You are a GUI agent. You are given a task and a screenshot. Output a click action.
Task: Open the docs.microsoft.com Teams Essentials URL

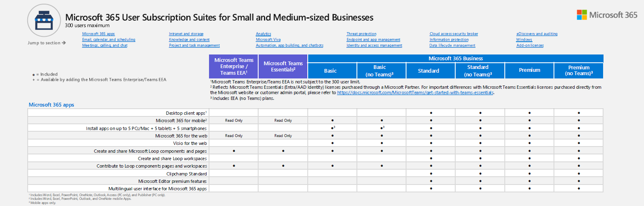click(x=416, y=93)
